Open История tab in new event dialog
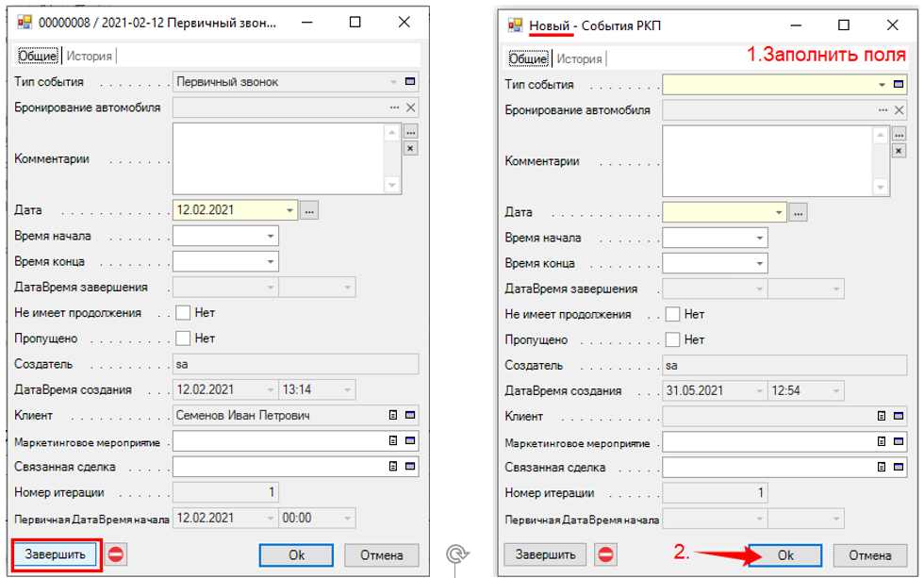This screenshot has height=578, width=924. click(579, 58)
